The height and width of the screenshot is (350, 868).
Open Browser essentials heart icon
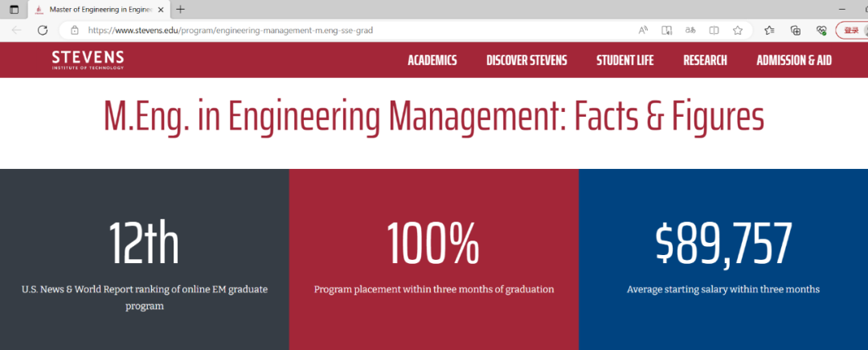point(821,31)
